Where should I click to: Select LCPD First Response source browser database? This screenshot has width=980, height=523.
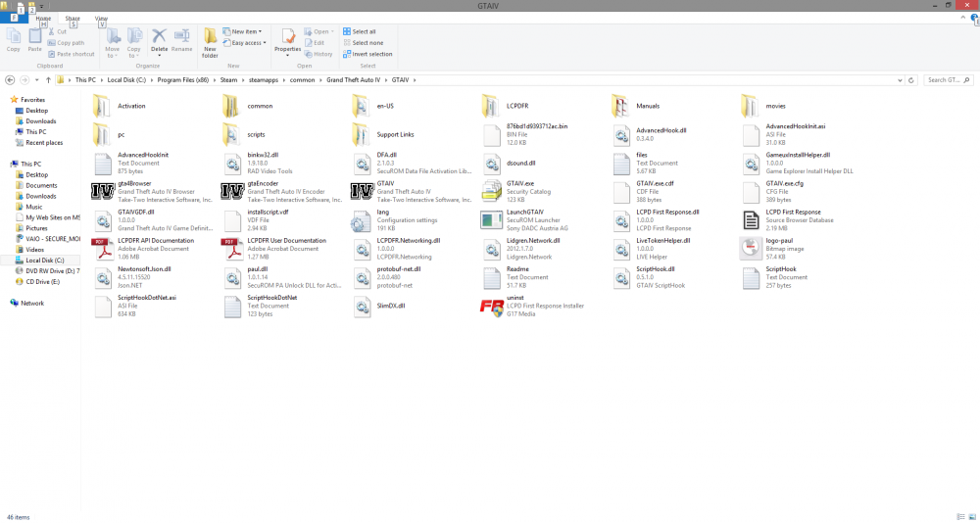789,220
